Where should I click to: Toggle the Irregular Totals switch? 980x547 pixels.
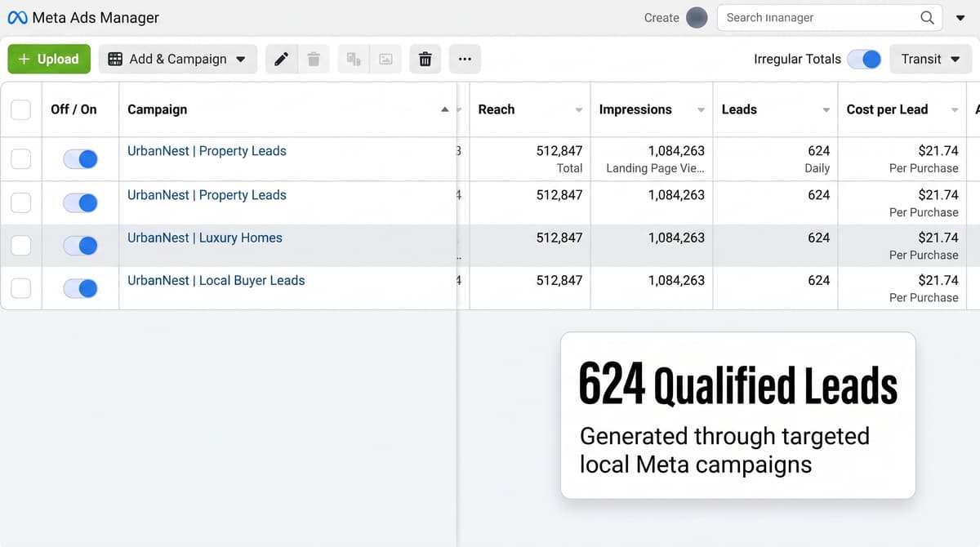[864, 59]
